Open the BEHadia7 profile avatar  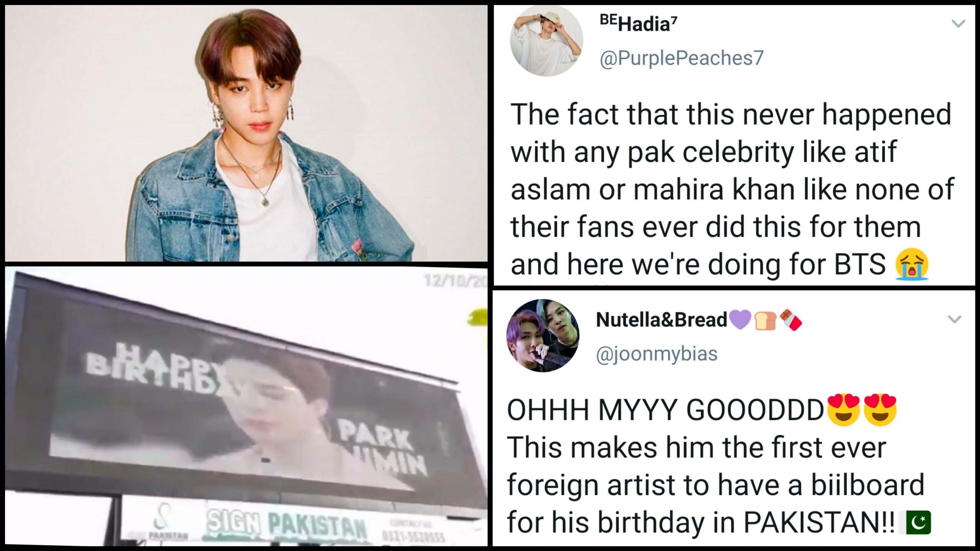[547, 40]
